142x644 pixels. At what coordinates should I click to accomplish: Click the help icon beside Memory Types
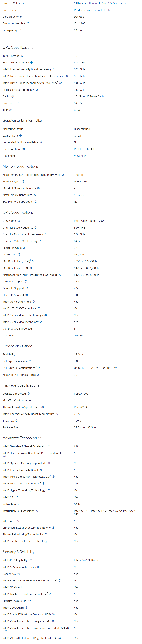(23, 181)
